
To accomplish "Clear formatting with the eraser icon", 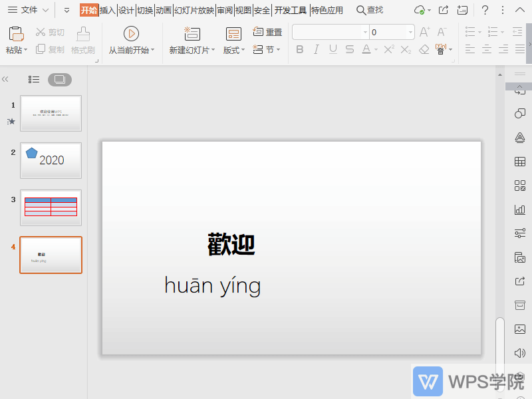I will tap(424, 49).
